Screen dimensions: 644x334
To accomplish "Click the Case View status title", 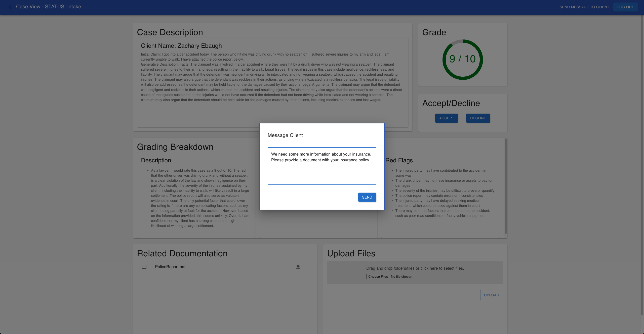I will 49,7.
